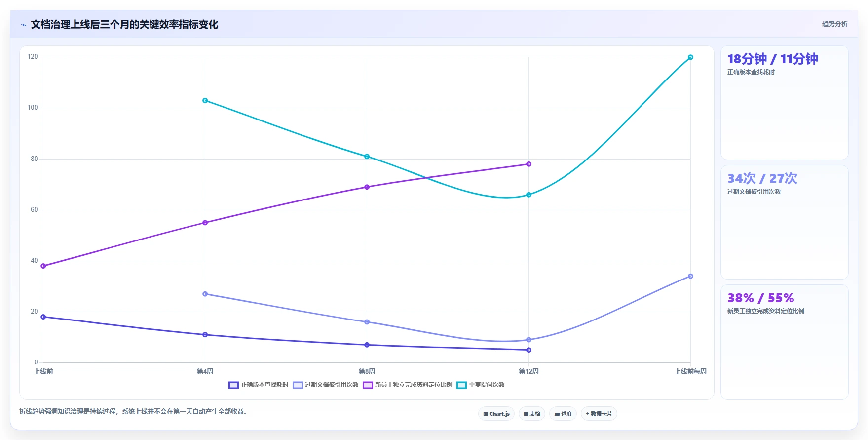Click the 34次 / 27次 stat card
This screenshot has width=868, height=440.
[x=784, y=222]
